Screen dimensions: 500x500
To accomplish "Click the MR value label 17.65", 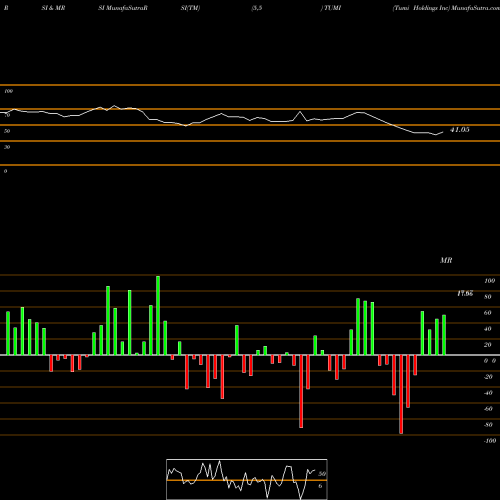I will pyautogui.click(x=465, y=293).
